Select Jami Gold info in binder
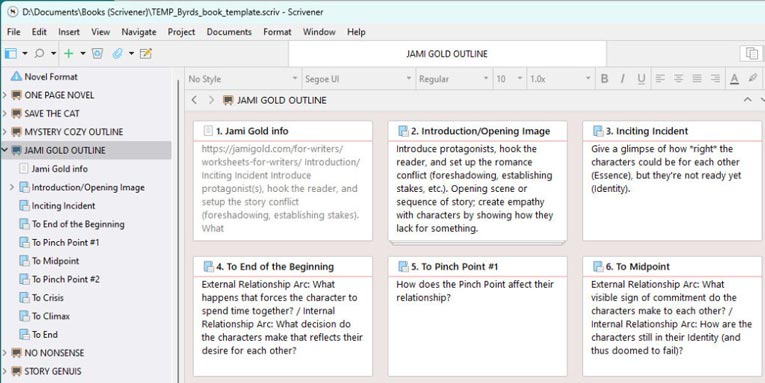Image resolution: width=765 pixels, height=383 pixels. pyautogui.click(x=60, y=169)
